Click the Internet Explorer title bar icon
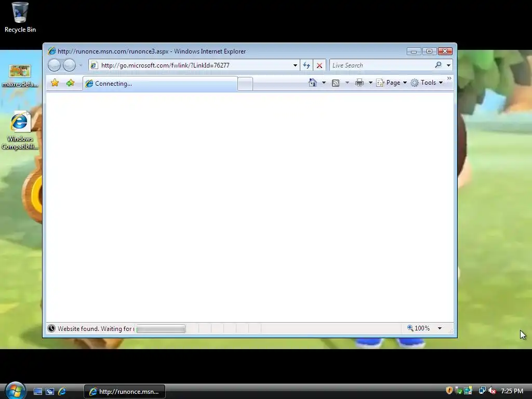The height and width of the screenshot is (399, 532). pyautogui.click(x=52, y=51)
